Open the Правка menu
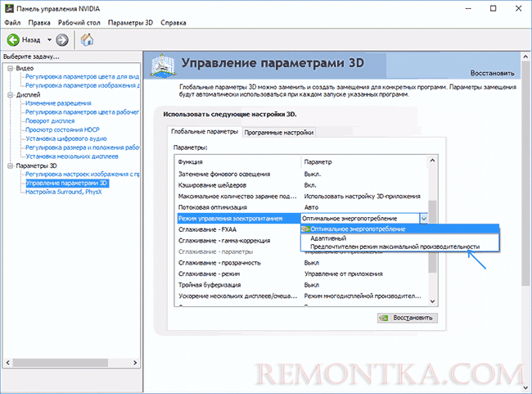The image size is (532, 394). pyautogui.click(x=39, y=23)
